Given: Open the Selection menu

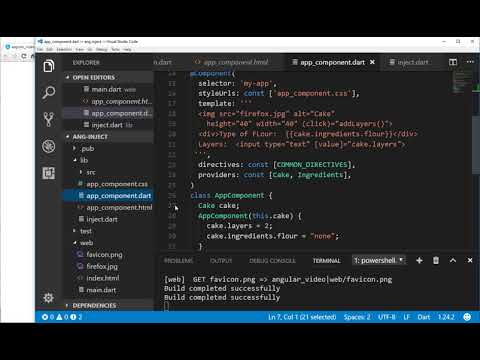Looking at the screenshot, I should pos(64,49).
